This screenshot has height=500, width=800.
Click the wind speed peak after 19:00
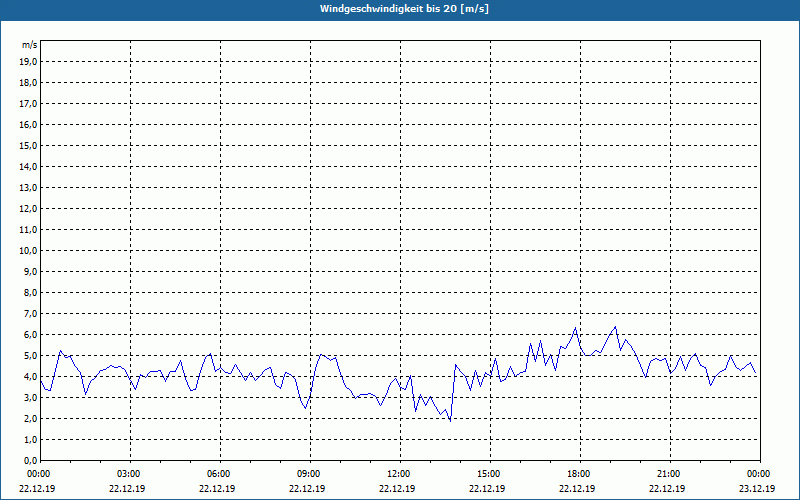pos(615,327)
